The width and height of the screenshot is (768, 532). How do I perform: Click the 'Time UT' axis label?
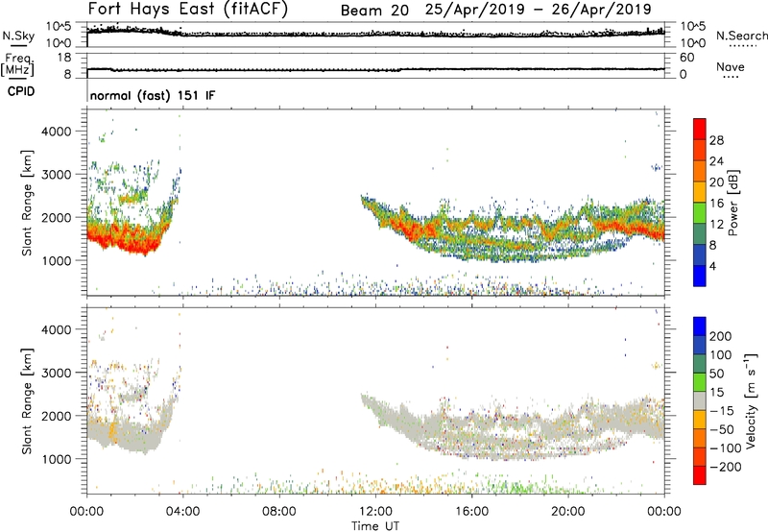coord(375,526)
